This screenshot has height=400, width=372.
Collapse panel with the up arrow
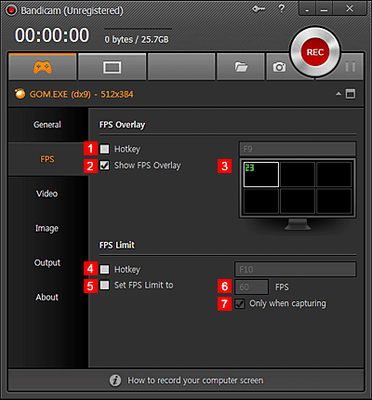[x=338, y=94]
